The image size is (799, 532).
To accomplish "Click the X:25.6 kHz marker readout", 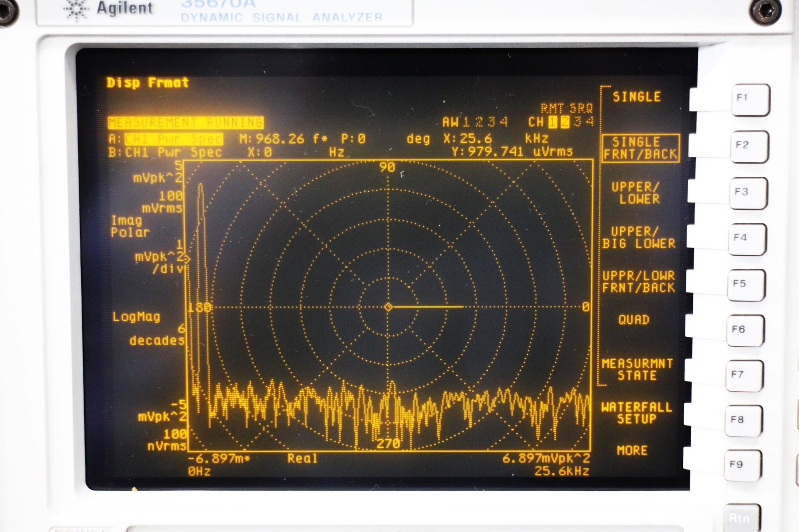I will 496,138.
